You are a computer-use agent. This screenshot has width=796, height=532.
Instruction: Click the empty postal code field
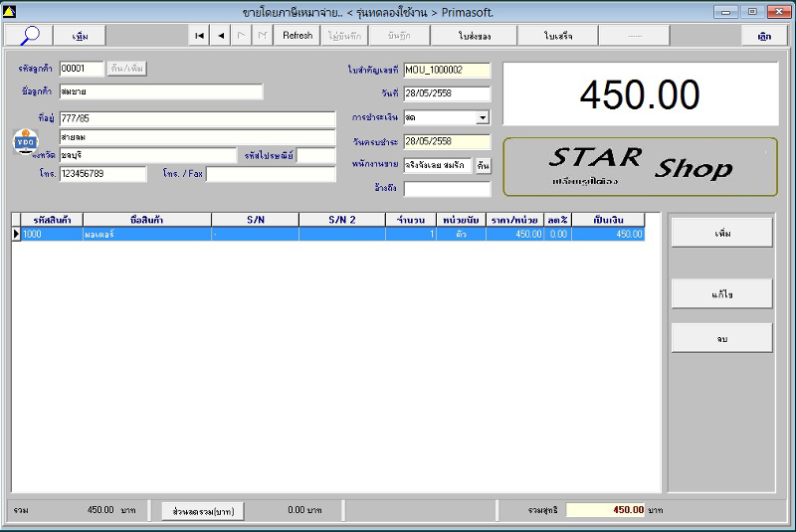point(315,155)
